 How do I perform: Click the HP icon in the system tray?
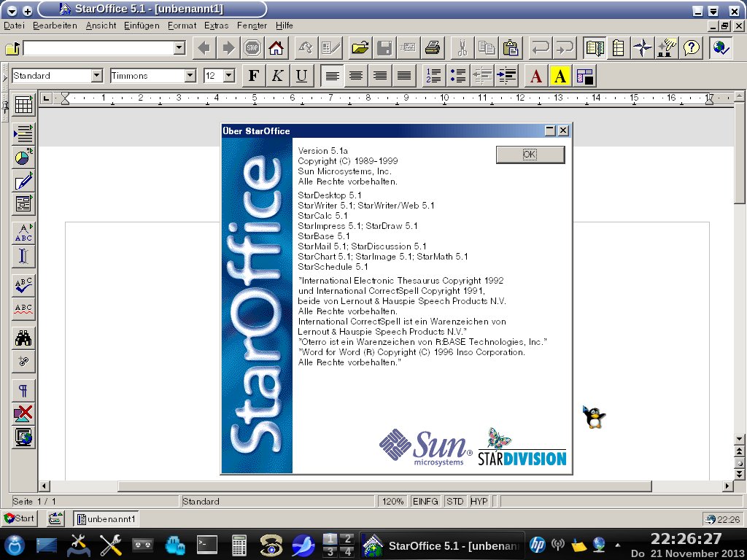(x=538, y=544)
